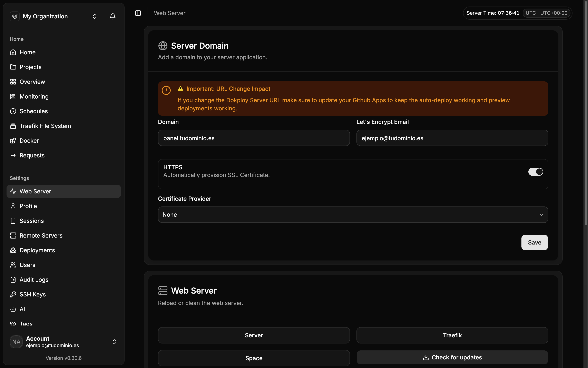Click the Home house icon
Viewport: 588px width, 368px height.
click(13, 52)
